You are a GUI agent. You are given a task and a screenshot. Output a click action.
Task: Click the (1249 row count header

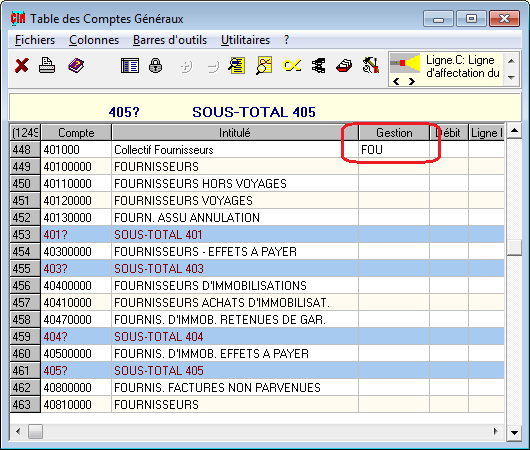(x=25, y=133)
